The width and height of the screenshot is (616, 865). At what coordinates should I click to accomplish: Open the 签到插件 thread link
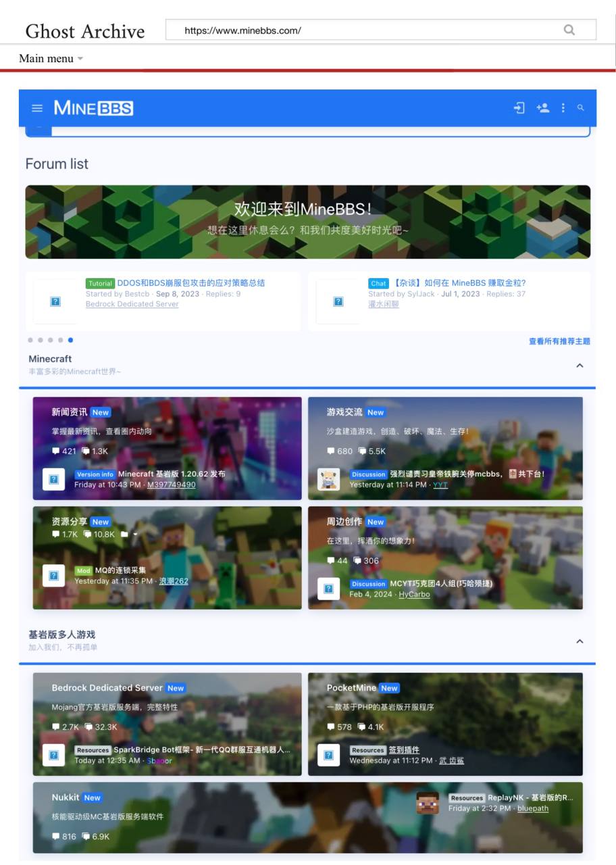(404, 750)
